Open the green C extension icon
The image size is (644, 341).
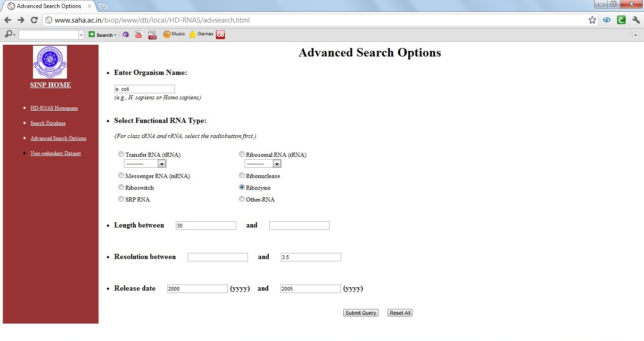tap(621, 20)
